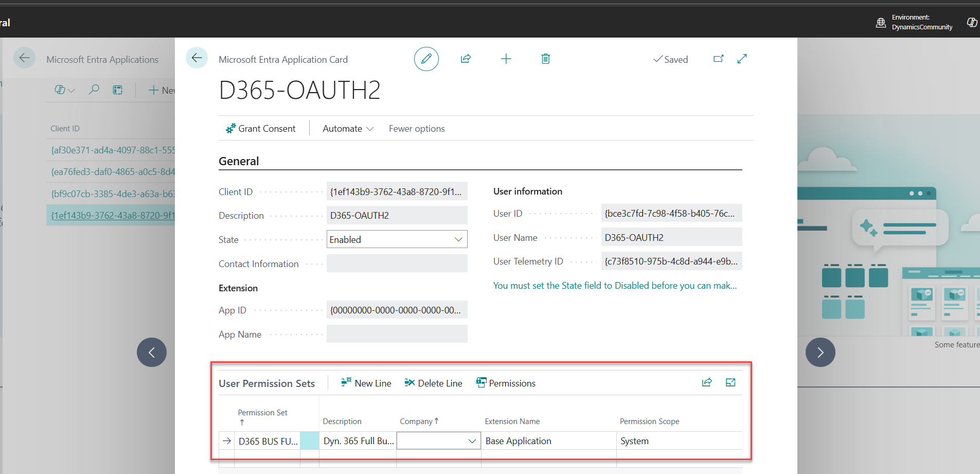Click Grant Consent action
The width and height of the screenshot is (980, 474).
pos(260,129)
